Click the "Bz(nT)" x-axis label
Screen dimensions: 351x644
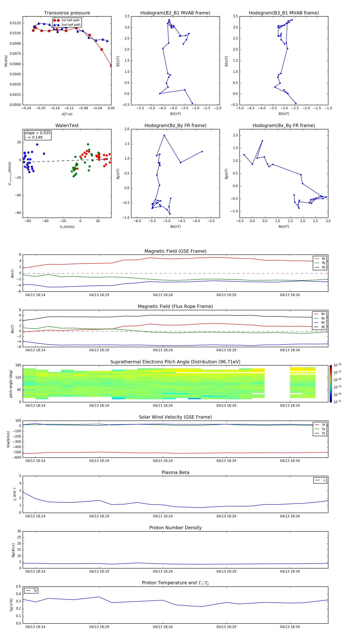175,227
